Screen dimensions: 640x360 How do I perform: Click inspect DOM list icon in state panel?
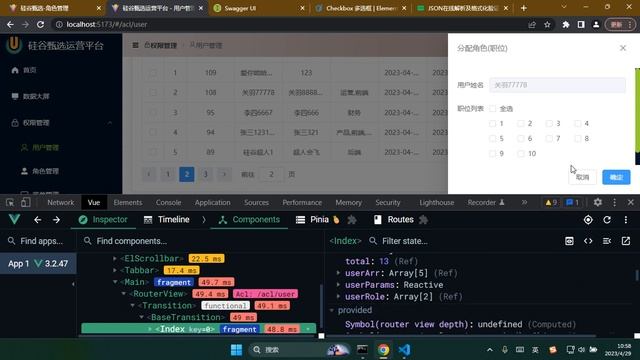[x=607, y=241]
